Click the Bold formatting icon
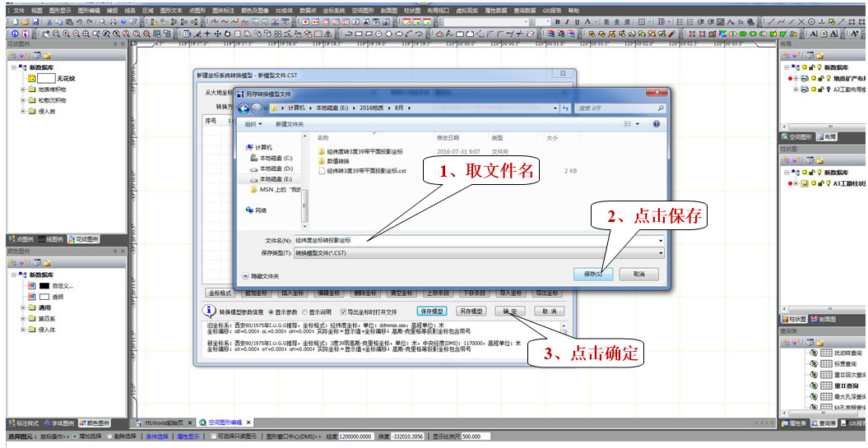This screenshot has height=448, width=868. tap(557, 21)
